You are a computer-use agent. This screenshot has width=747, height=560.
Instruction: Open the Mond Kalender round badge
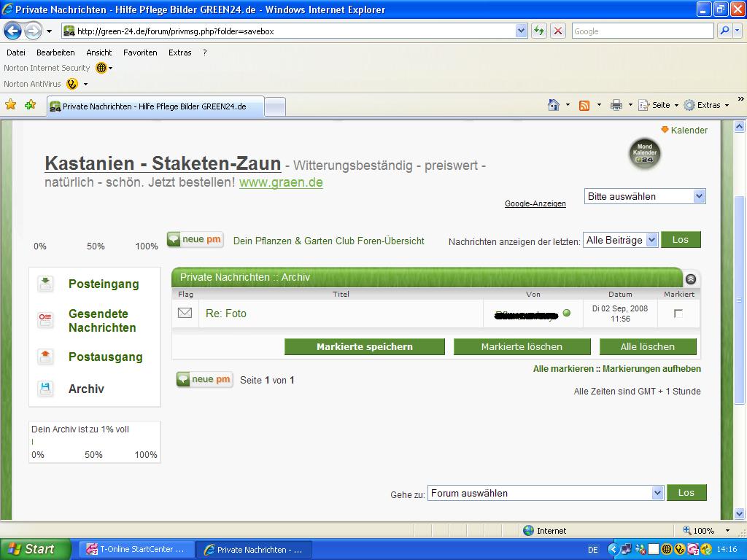pos(644,154)
